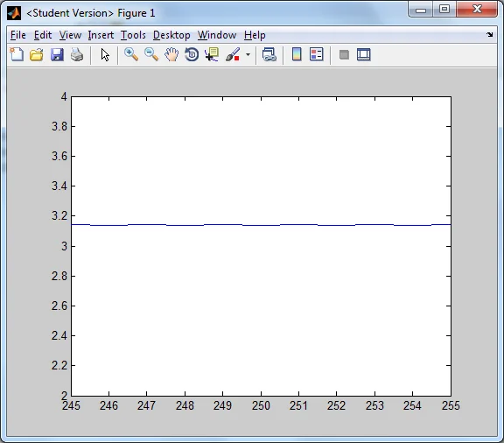504x443 pixels.
Task: Open the Insert menu
Action: coord(101,35)
